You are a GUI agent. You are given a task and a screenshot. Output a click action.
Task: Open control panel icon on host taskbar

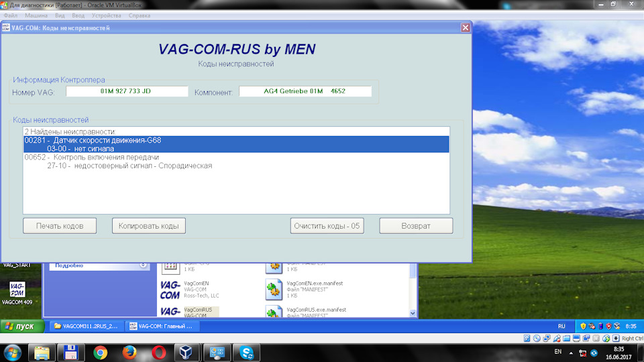click(217, 353)
